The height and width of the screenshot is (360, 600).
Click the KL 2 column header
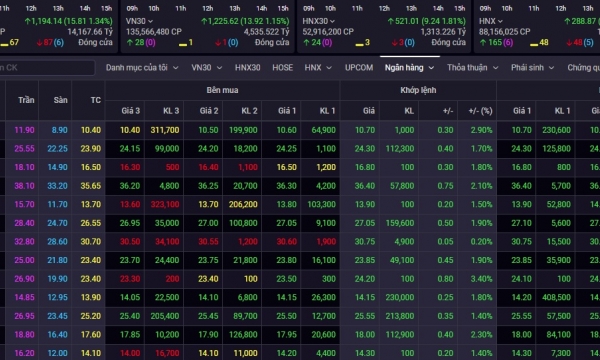point(249,111)
